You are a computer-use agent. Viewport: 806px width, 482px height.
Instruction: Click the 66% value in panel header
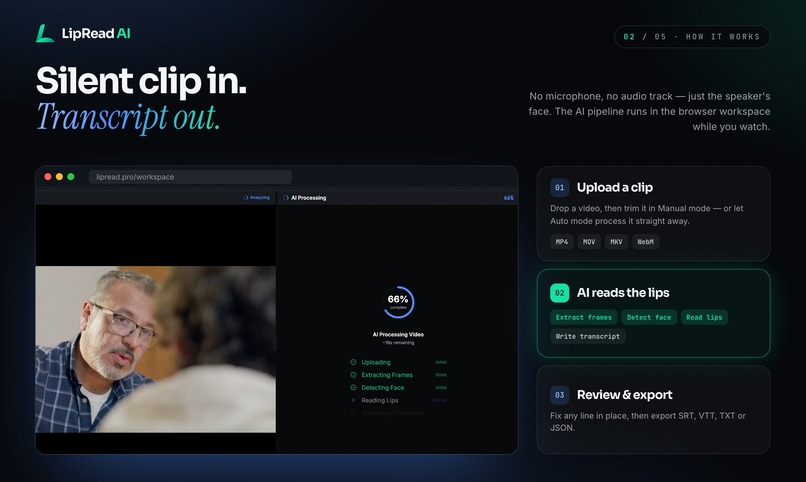pyautogui.click(x=508, y=198)
